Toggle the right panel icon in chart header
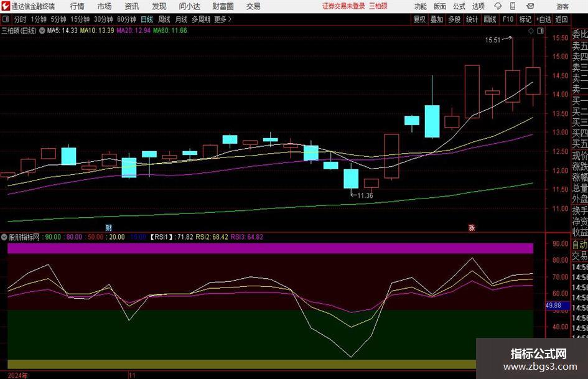 (540, 31)
